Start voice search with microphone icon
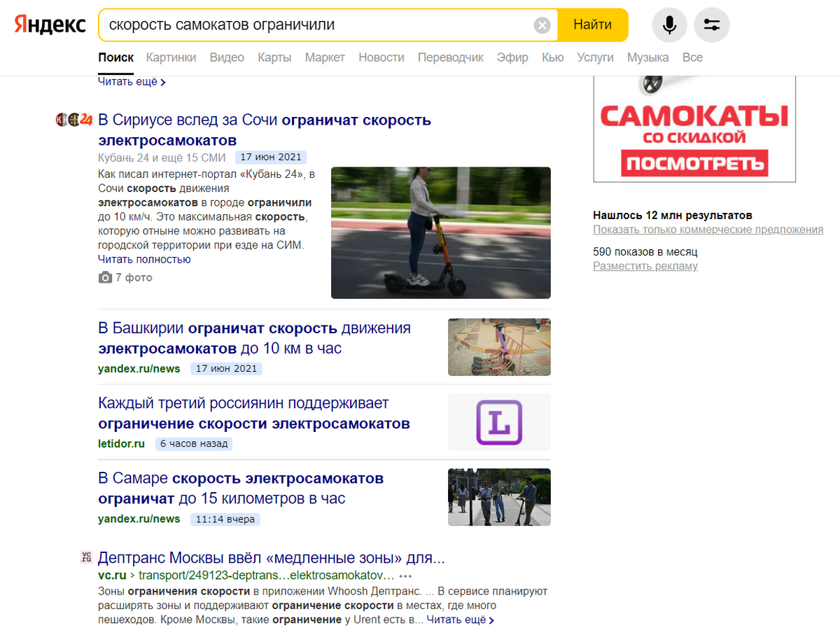The width and height of the screenshot is (840, 628). point(670,25)
